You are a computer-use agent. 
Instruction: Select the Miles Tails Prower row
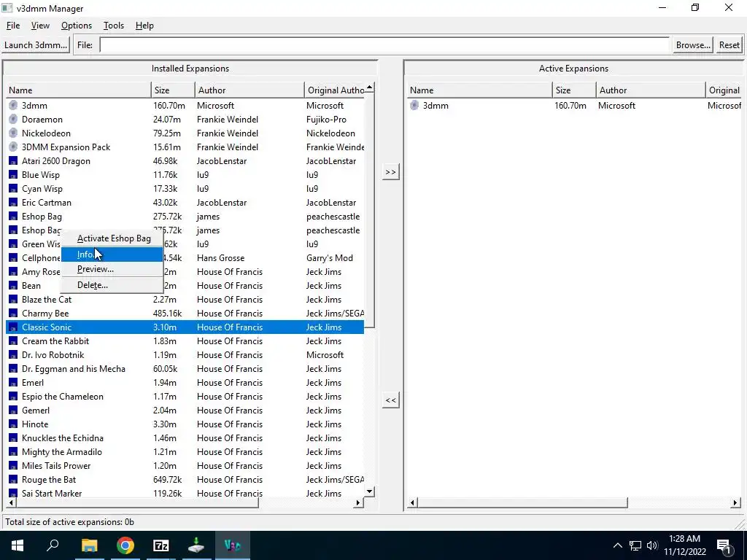coord(185,466)
